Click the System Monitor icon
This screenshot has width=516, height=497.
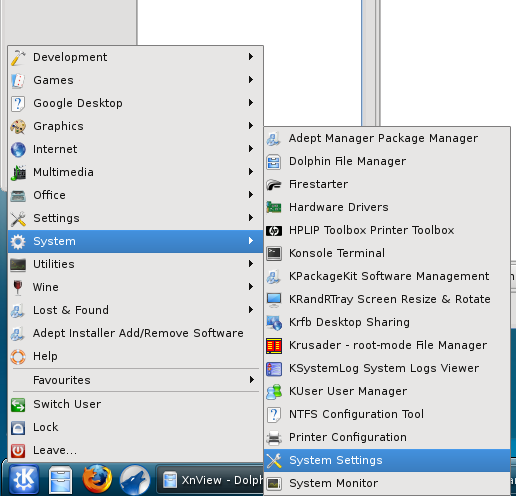[274, 483]
